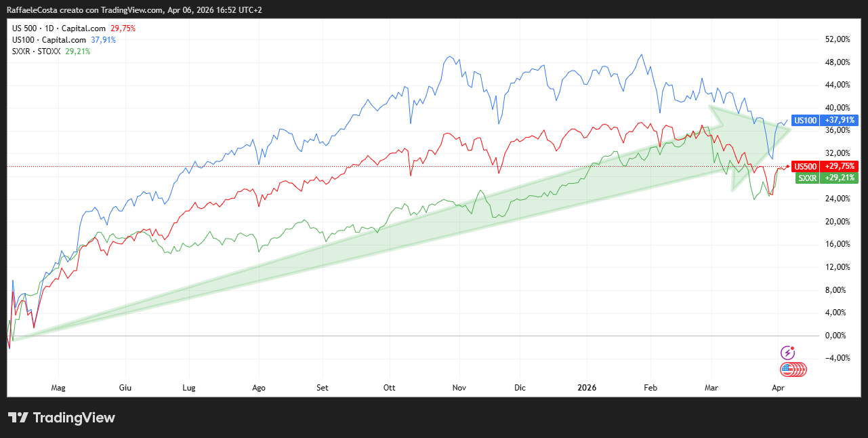Open the stacked US flag events icon

point(789,370)
